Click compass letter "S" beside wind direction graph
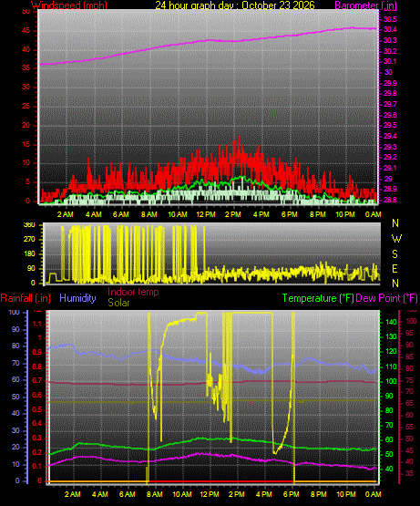Viewport: 420px width, 506px height. [394, 254]
